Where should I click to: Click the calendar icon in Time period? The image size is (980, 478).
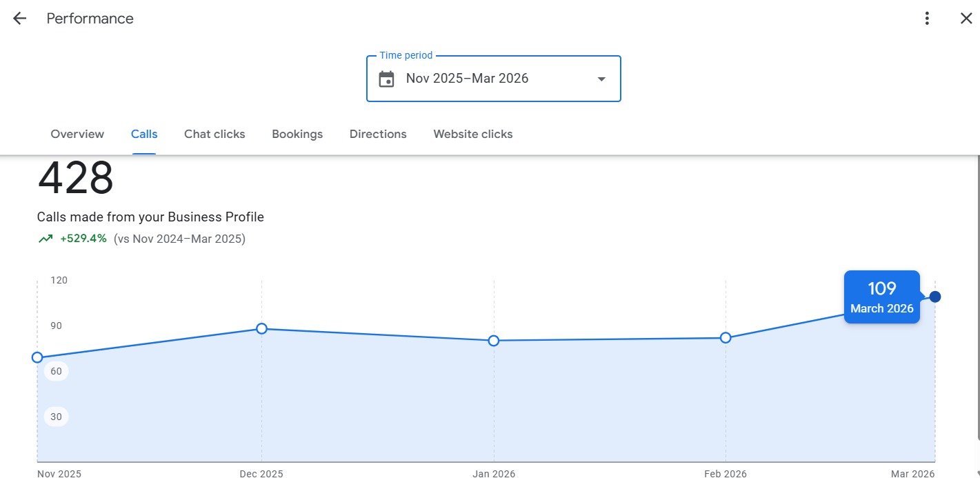pyautogui.click(x=387, y=79)
